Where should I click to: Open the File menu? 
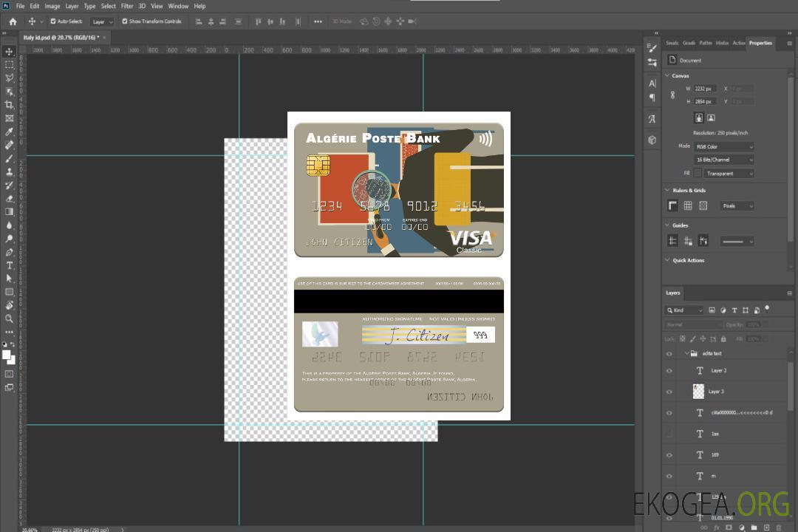(x=21, y=6)
